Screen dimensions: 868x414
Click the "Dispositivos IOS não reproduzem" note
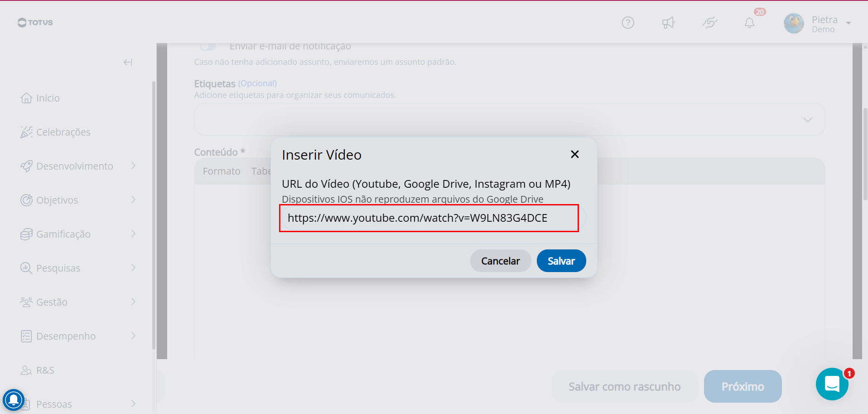coord(413,199)
